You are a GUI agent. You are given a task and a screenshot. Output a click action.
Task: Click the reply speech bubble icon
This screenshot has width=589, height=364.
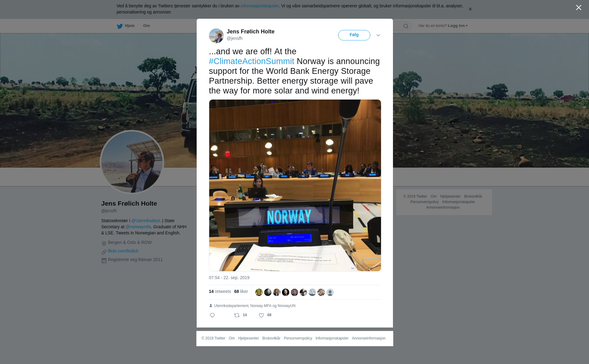point(212,315)
